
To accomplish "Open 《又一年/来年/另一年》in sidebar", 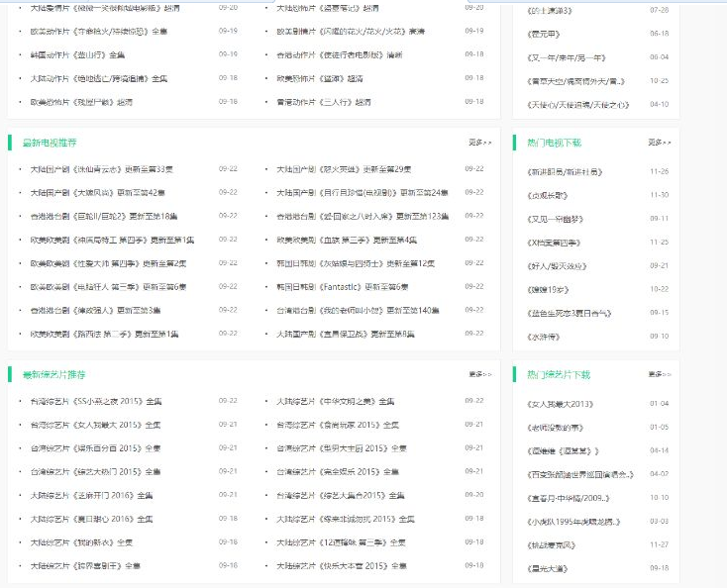I will pos(567,58).
